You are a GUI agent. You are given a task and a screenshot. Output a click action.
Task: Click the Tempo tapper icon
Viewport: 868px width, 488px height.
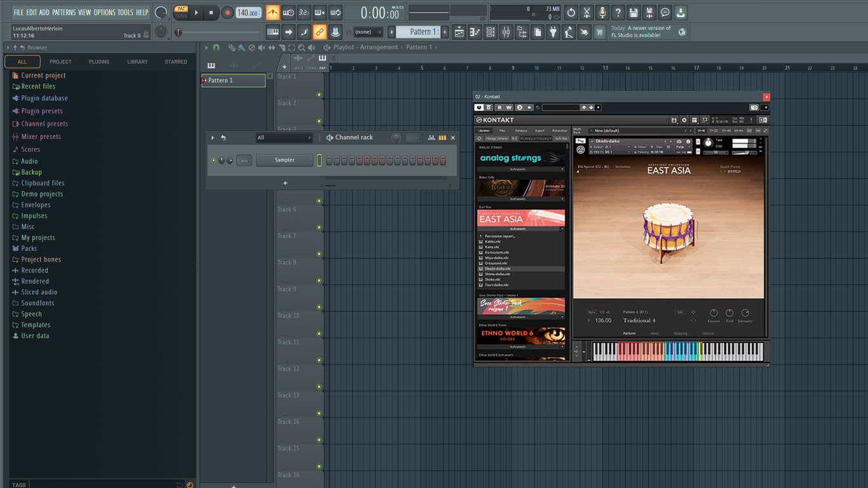569,32
